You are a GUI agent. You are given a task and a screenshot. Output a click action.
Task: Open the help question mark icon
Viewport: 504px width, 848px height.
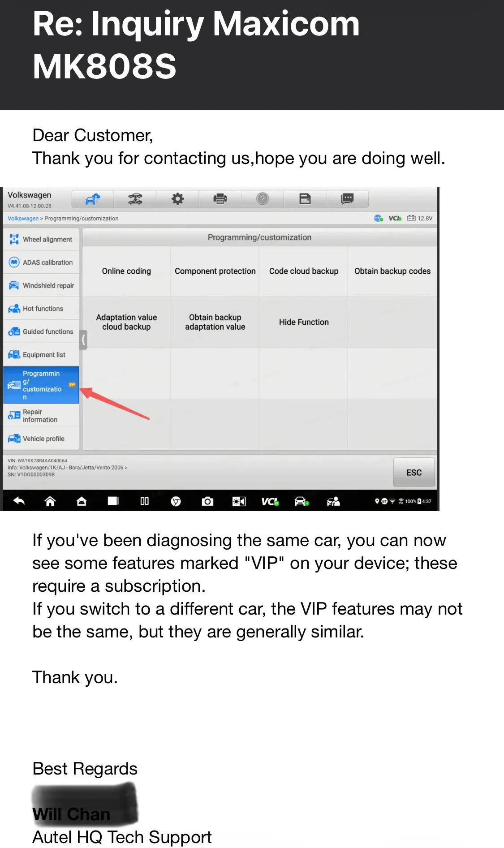coord(263,199)
